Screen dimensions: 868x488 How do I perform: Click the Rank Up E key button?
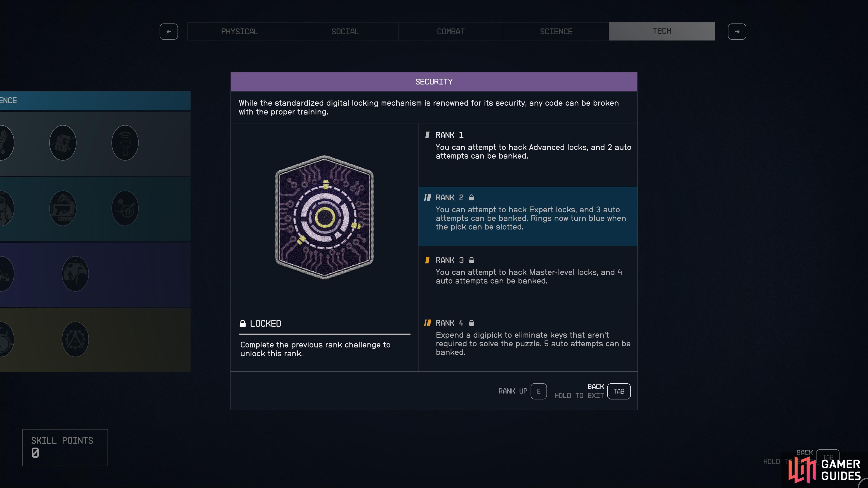coord(538,391)
